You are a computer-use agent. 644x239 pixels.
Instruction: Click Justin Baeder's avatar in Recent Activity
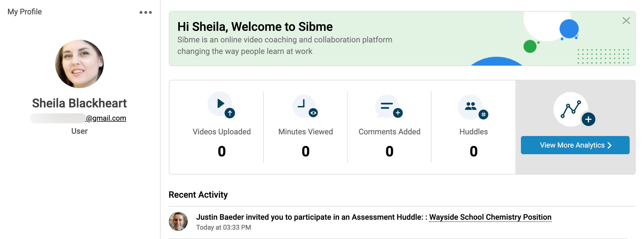178,221
